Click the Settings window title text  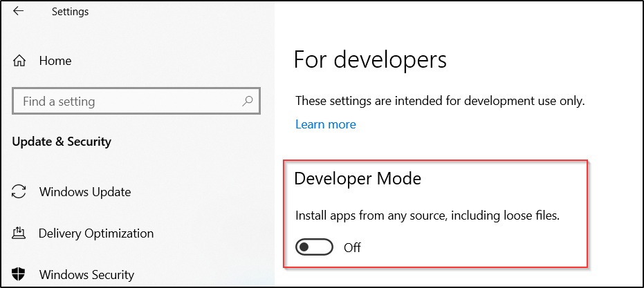(x=70, y=12)
